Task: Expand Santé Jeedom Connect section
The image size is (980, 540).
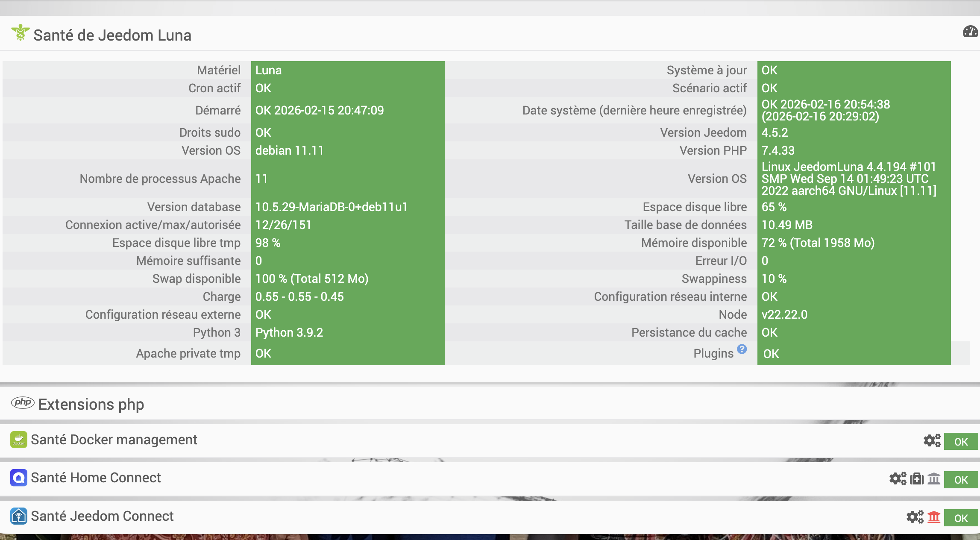Action: coord(103,516)
